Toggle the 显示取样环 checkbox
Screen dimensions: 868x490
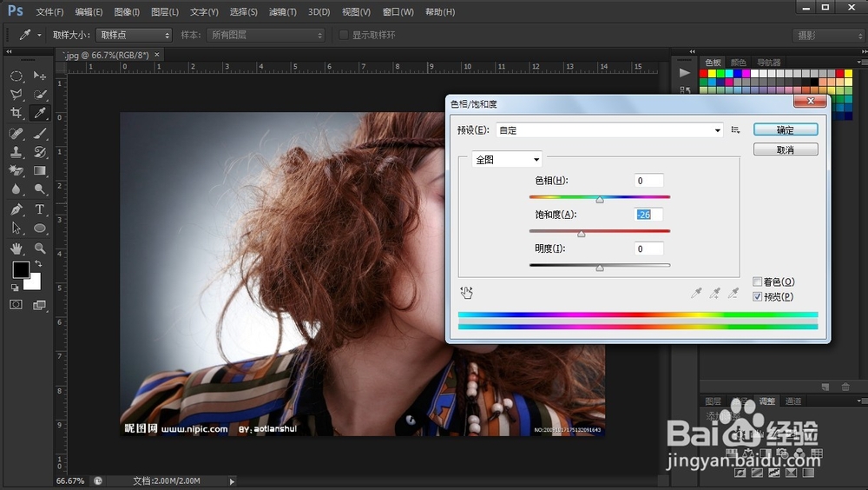pos(343,35)
